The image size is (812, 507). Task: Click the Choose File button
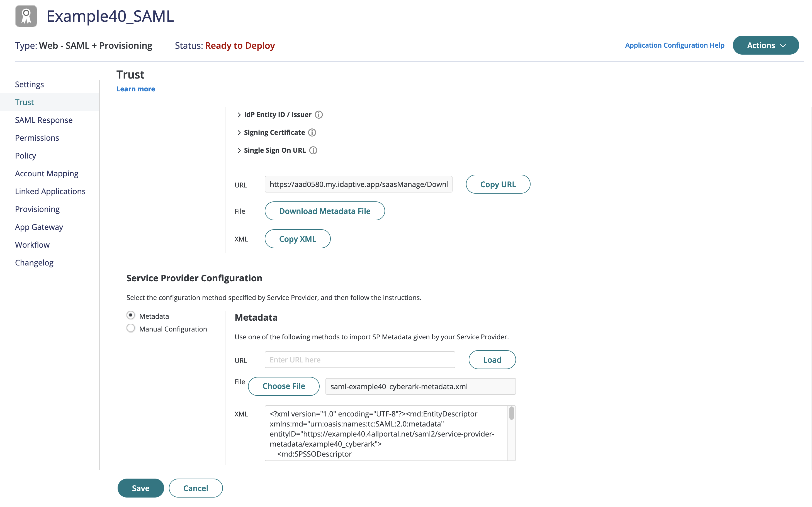[x=283, y=386]
